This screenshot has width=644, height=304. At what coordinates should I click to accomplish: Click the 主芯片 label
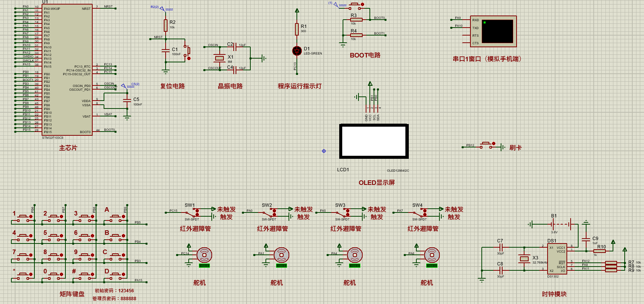(x=68, y=148)
